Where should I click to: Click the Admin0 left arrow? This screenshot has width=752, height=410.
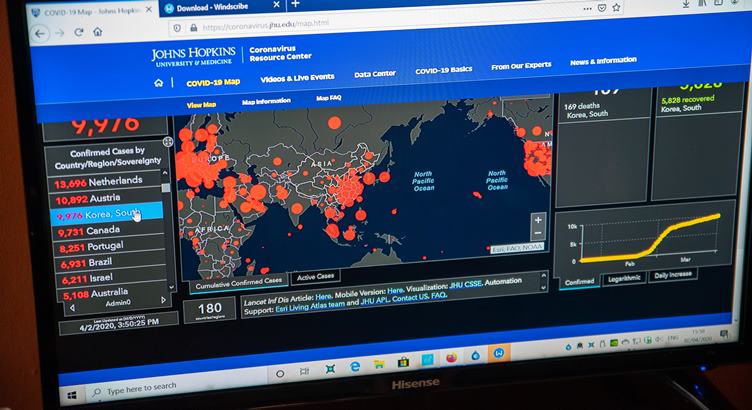72,308
